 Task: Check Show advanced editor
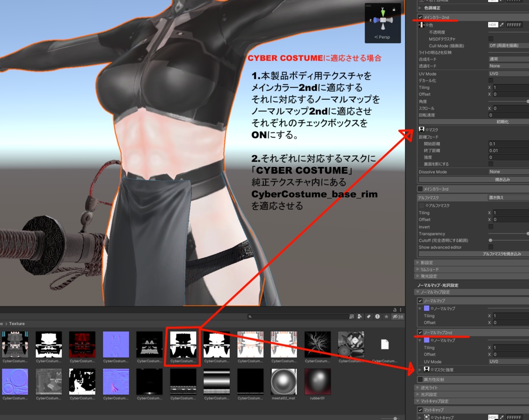491,247
